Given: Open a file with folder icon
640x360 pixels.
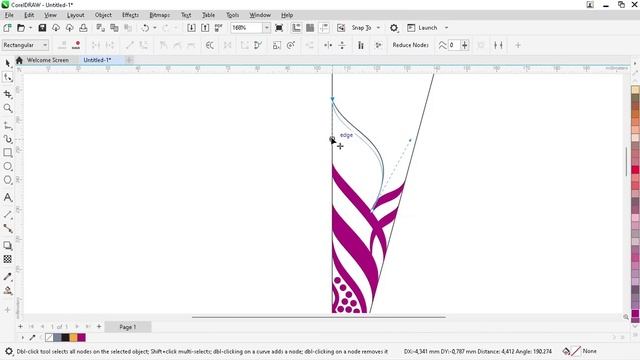Looking at the screenshot, I should (x=20, y=28).
